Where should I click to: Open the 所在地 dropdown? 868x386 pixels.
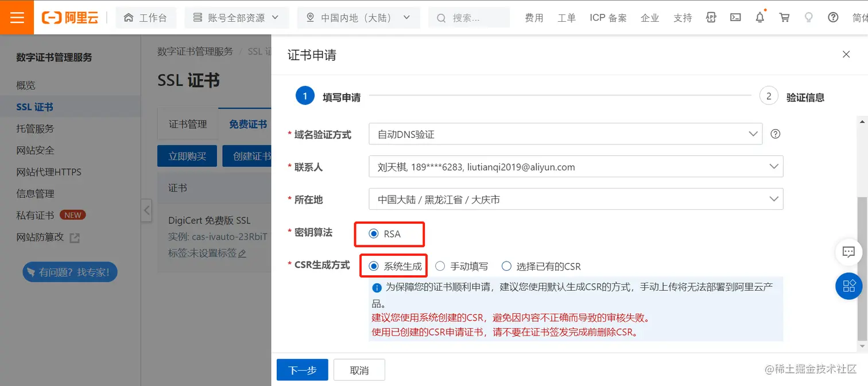coord(576,200)
